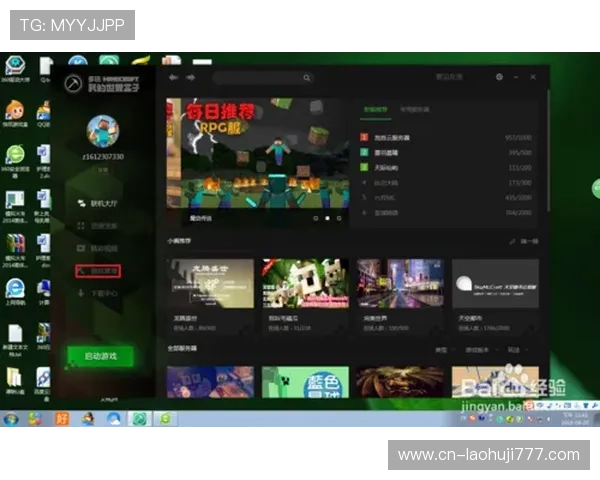Image resolution: width=600 pixels, height=480 pixels.
Task: Click the launcher's vertical scrollbar
Action: [549, 150]
